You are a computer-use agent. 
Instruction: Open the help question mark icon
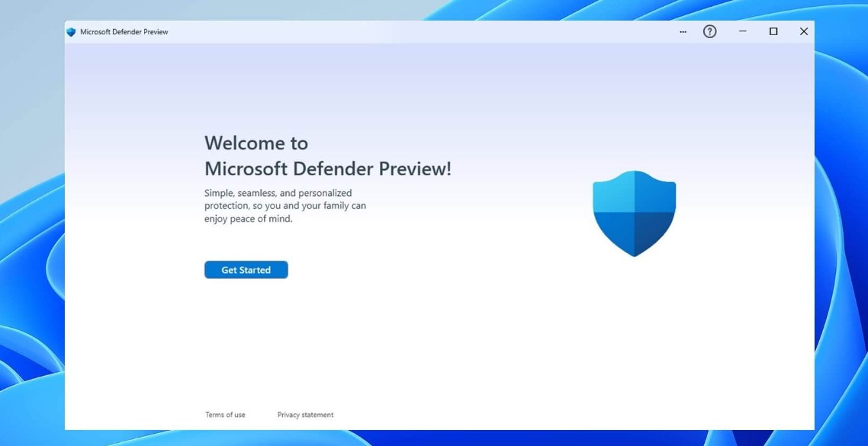point(709,31)
